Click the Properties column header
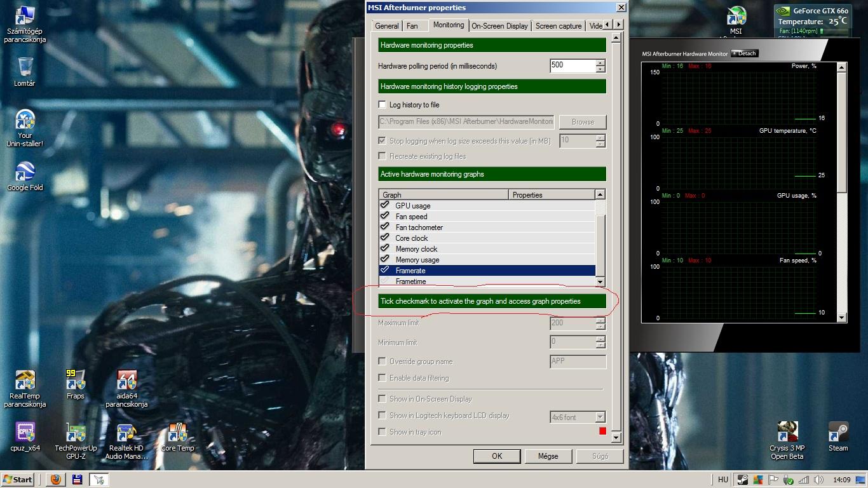 pos(552,194)
